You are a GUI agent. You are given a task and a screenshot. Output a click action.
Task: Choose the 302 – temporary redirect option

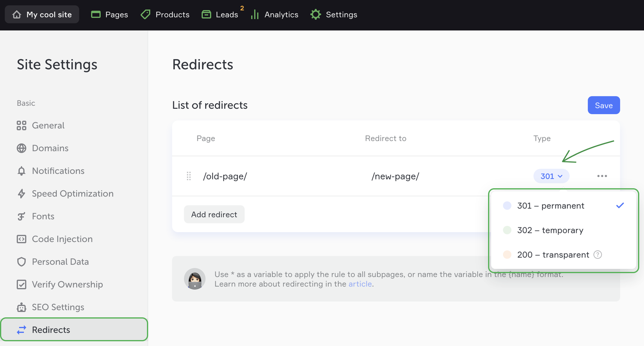click(x=550, y=230)
